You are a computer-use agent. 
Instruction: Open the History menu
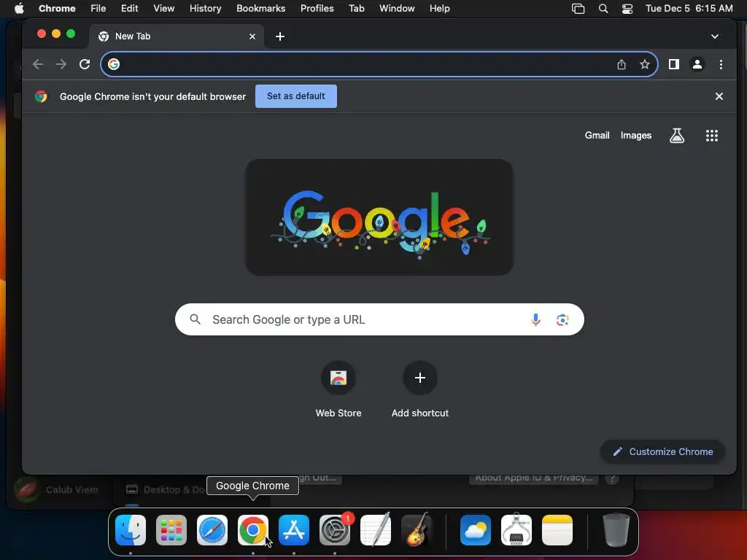pos(205,9)
